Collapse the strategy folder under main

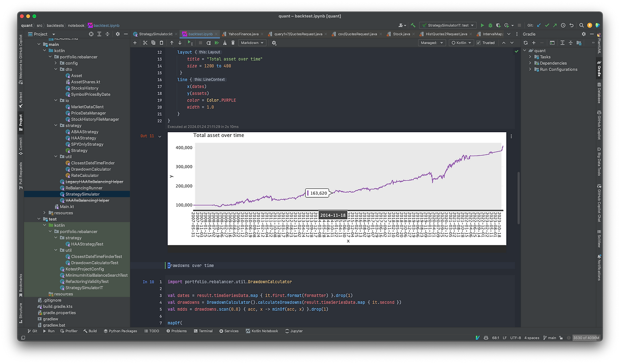click(x=56, y=125)
